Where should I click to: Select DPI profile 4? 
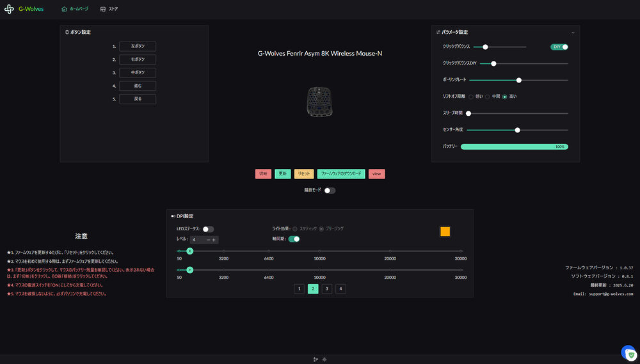click(341, 289)
